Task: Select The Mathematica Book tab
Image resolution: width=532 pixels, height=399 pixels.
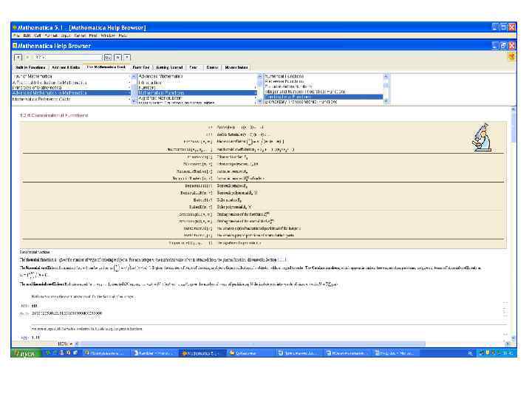Action: (x=106, y=67)
